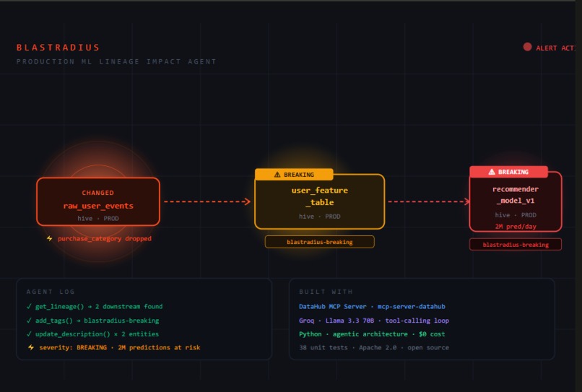Click the CHANGED label in raw_user_events

(x=98, y=193)
